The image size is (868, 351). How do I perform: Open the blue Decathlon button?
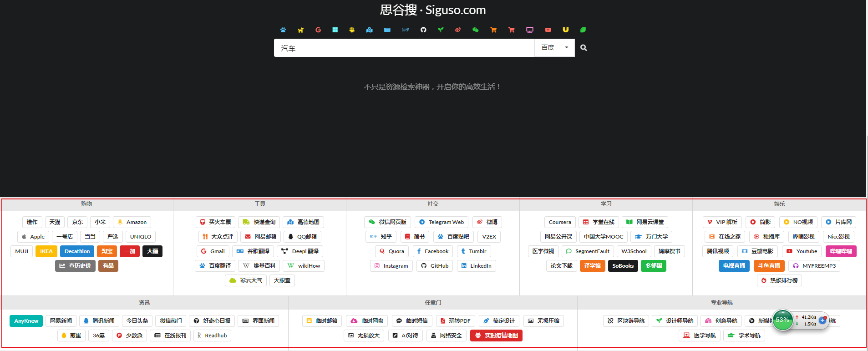(77, 251)
